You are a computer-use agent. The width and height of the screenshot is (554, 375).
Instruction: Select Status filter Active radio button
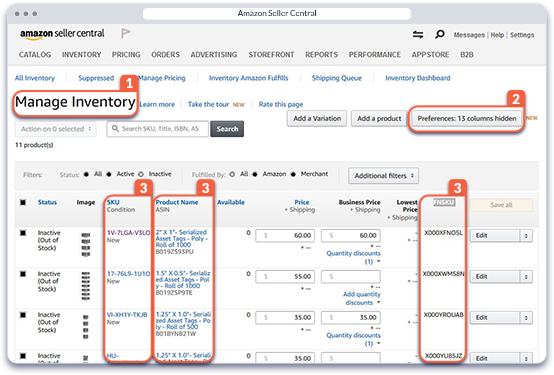click(109, 174)
